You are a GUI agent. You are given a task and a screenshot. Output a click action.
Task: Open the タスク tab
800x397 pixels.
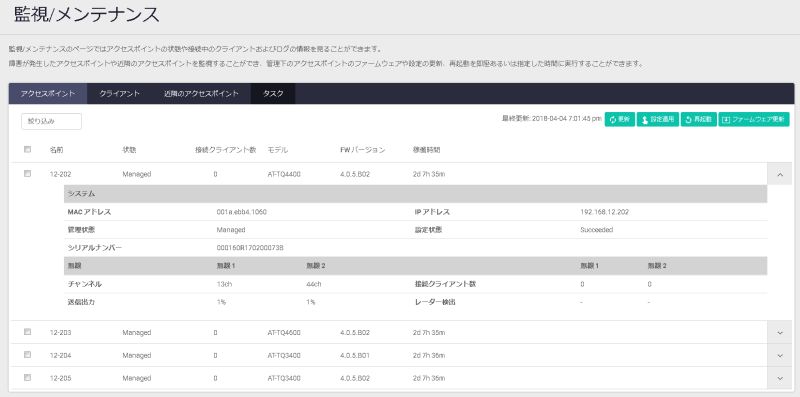[x=273, y=94]
